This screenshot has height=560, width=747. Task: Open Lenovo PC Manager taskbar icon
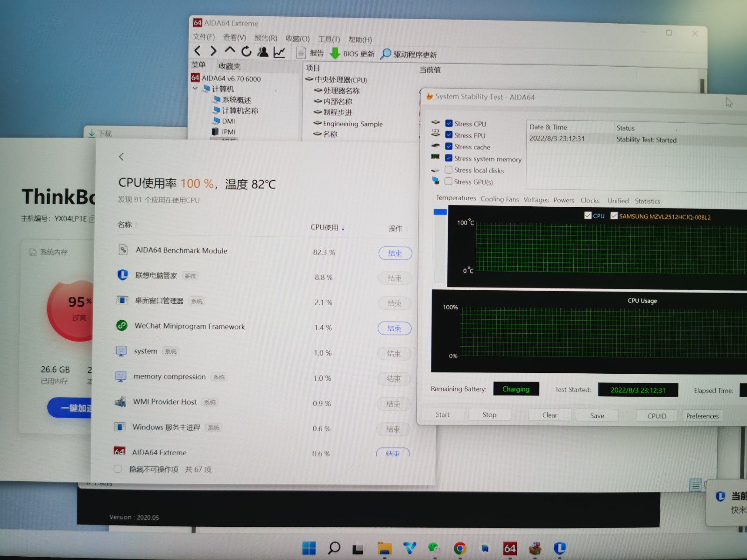pyautogui.click(x=559, y=548)
